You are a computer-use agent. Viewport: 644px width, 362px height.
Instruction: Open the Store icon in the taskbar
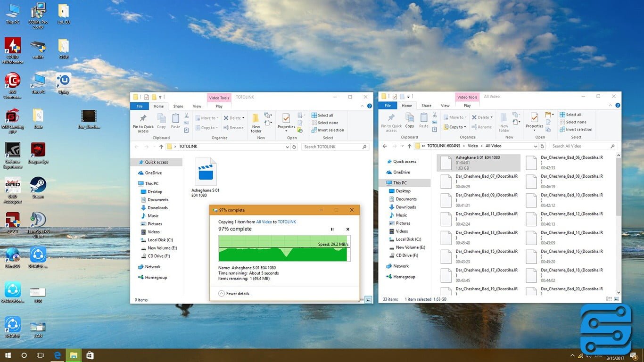coord(90,355)
